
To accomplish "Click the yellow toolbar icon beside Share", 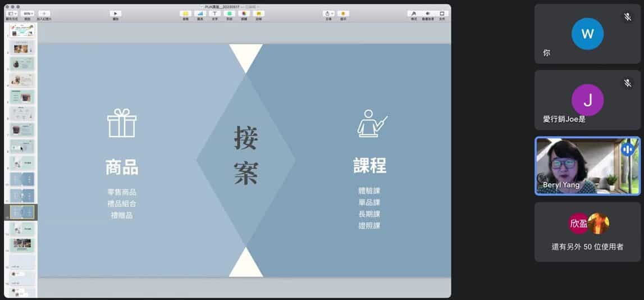I will (x=344, y=13).
